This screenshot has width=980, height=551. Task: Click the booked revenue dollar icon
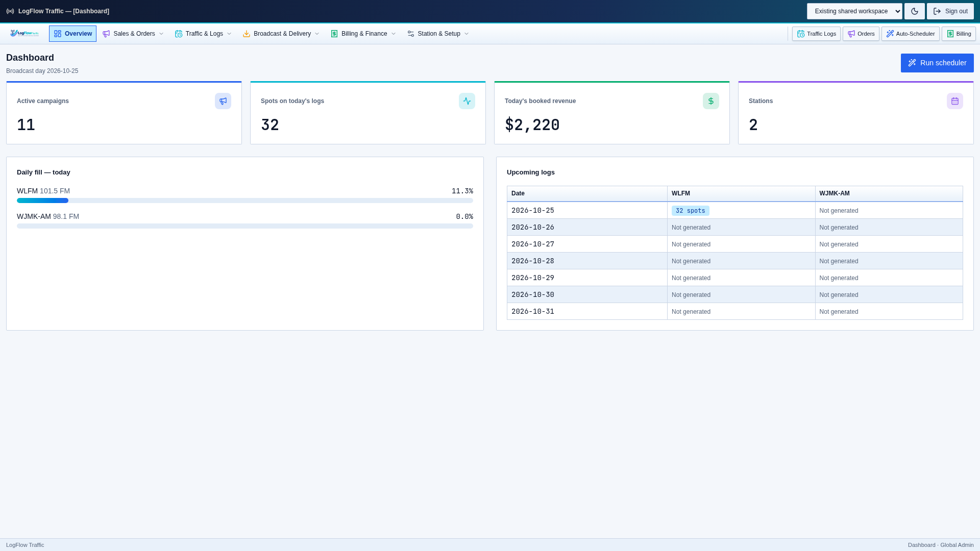711,101
